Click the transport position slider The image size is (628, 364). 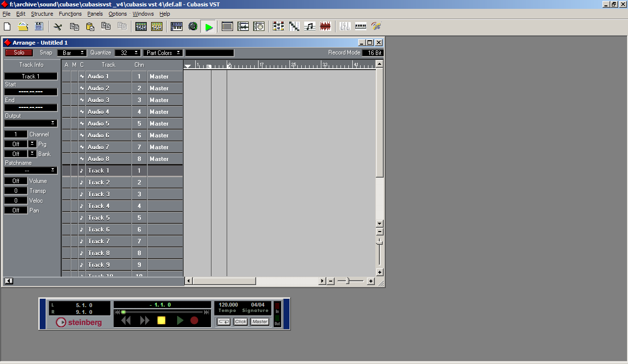pos(162,312)
